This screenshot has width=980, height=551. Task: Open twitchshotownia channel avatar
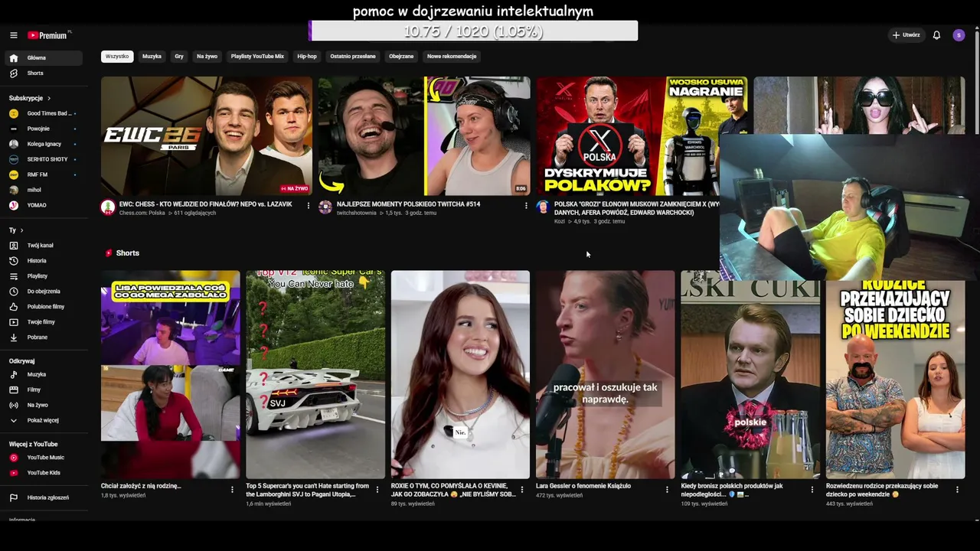(325, 207)
